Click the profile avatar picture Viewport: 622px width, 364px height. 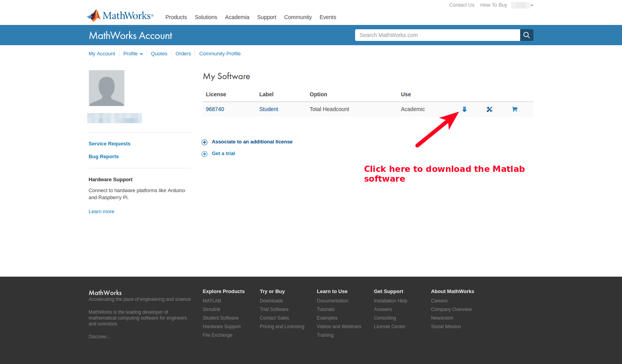pyautogui.click(x=107, y=88)
